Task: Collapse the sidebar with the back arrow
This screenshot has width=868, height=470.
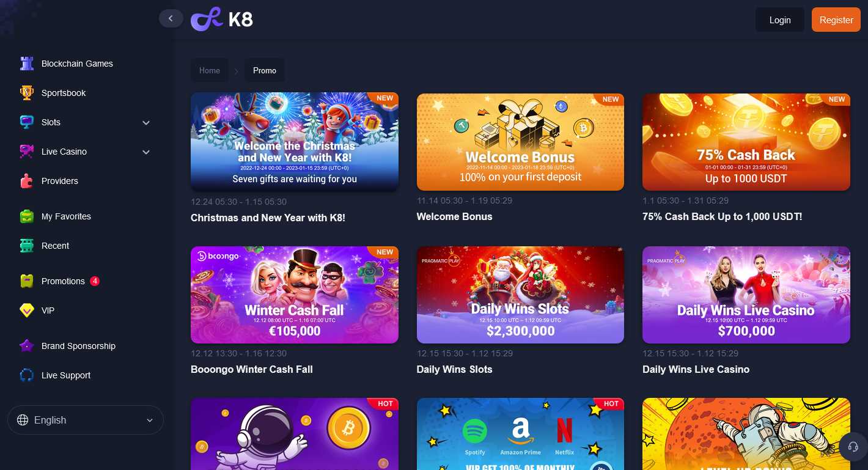Action: [x=171, y=18]
